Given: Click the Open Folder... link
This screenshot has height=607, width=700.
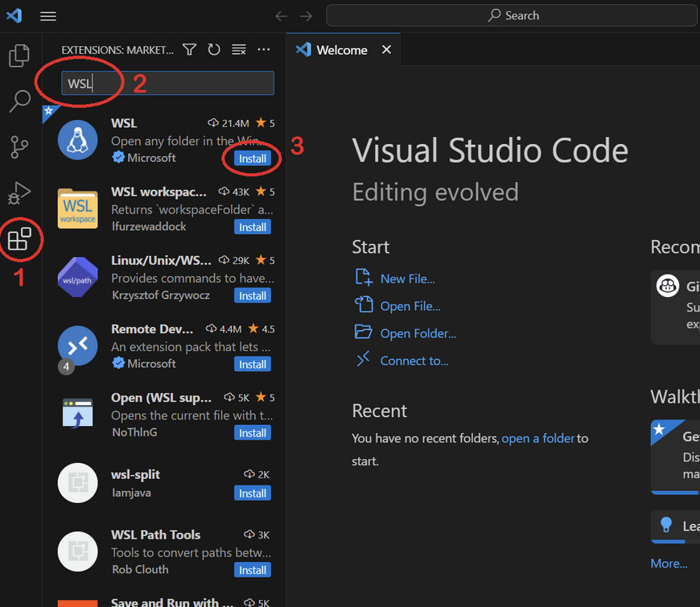Looking at the screenshot, I should [x=418, y=333].
